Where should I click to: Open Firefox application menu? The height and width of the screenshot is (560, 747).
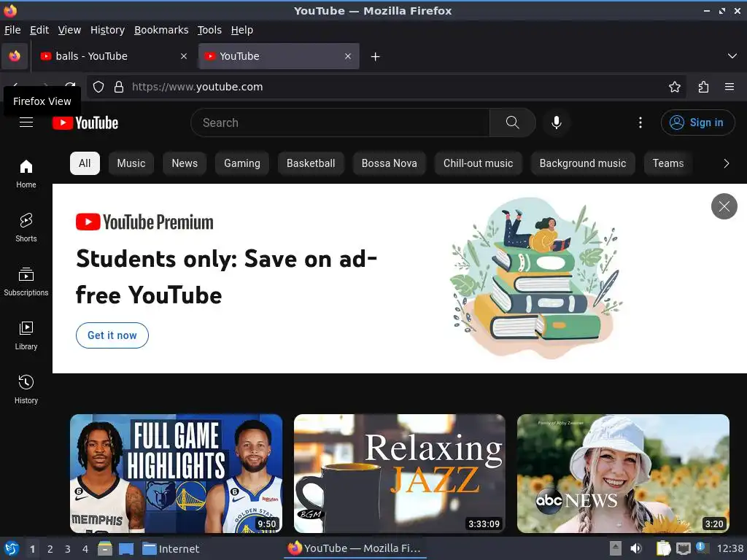pos(729,87)
